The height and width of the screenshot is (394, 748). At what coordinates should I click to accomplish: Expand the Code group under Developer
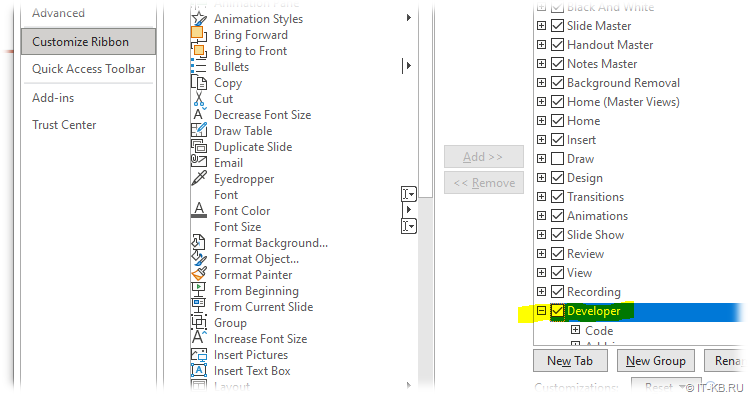(575, 330)
